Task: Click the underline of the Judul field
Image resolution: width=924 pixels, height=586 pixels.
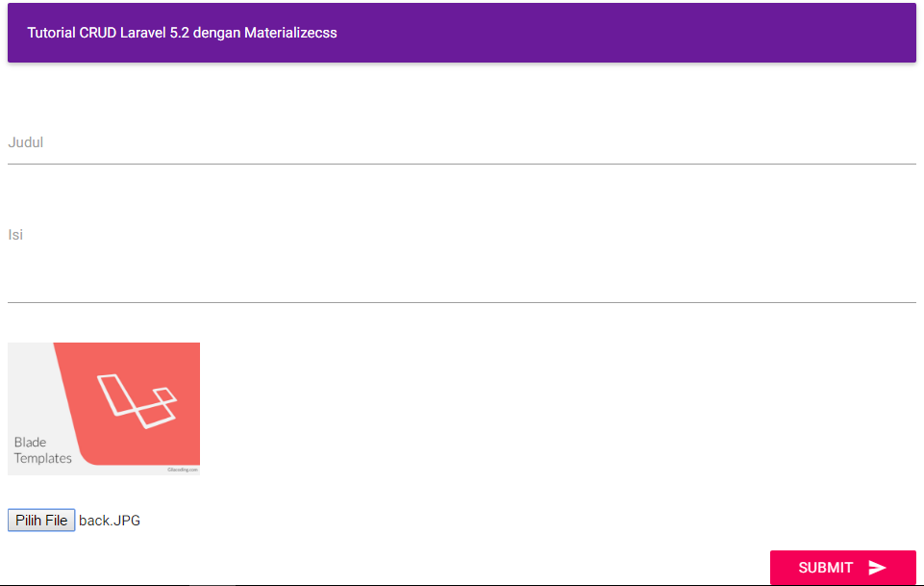Action: tap(462, 164)
